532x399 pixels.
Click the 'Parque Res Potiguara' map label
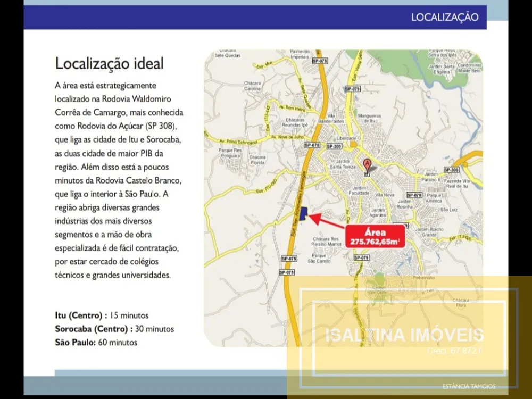pos(230,153)
